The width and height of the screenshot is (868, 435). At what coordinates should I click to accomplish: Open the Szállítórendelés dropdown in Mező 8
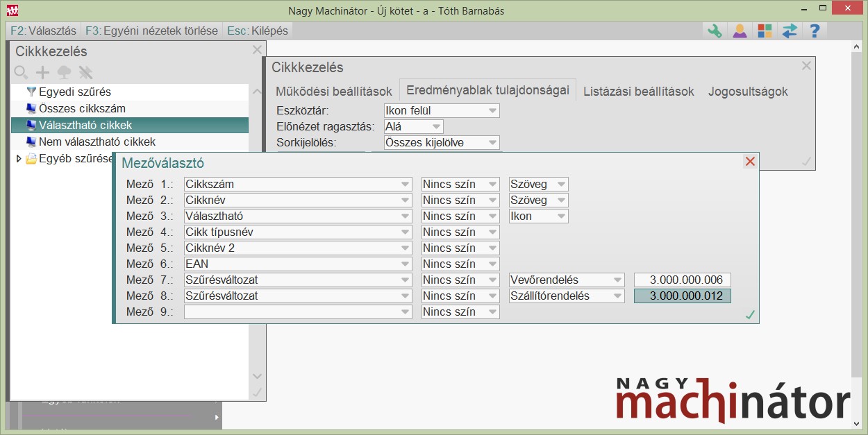[x=567, y=296]
